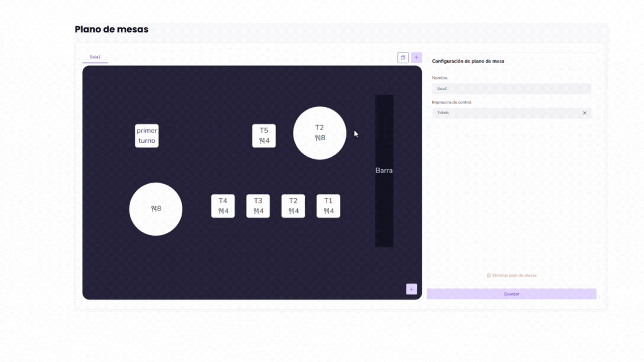
Task: Switch to the Sala1 tab
Action: click(95, 57)
